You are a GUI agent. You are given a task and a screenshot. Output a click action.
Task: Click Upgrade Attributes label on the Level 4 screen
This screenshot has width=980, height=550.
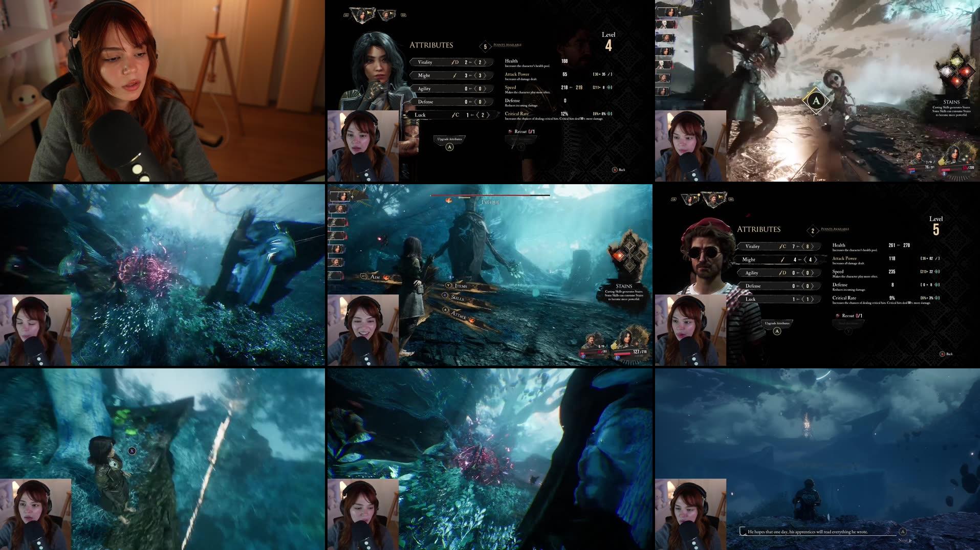tap(449, 139)
